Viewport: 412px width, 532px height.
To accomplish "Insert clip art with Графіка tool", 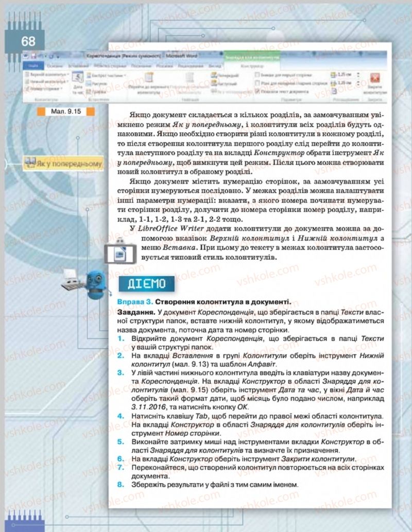I will (96, 92).
